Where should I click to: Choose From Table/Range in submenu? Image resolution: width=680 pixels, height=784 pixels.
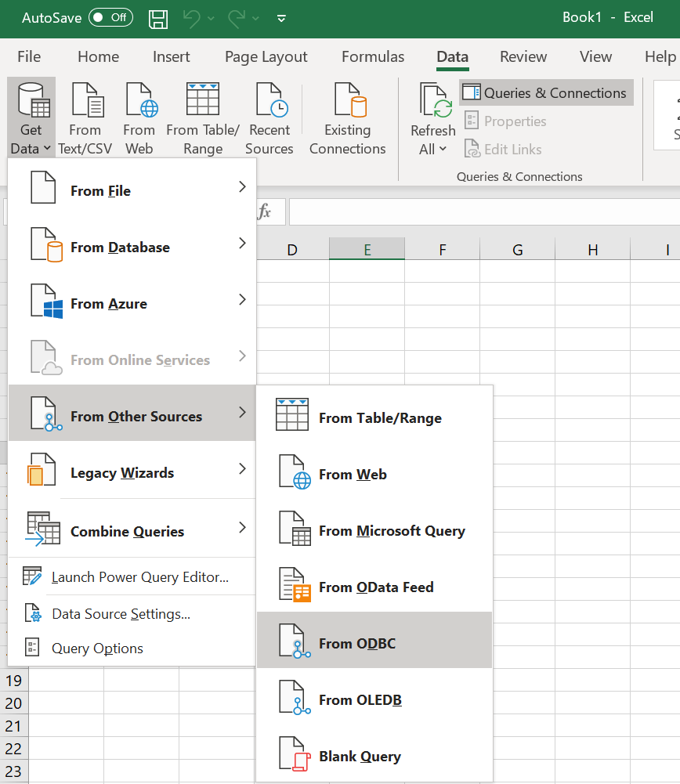374,414
